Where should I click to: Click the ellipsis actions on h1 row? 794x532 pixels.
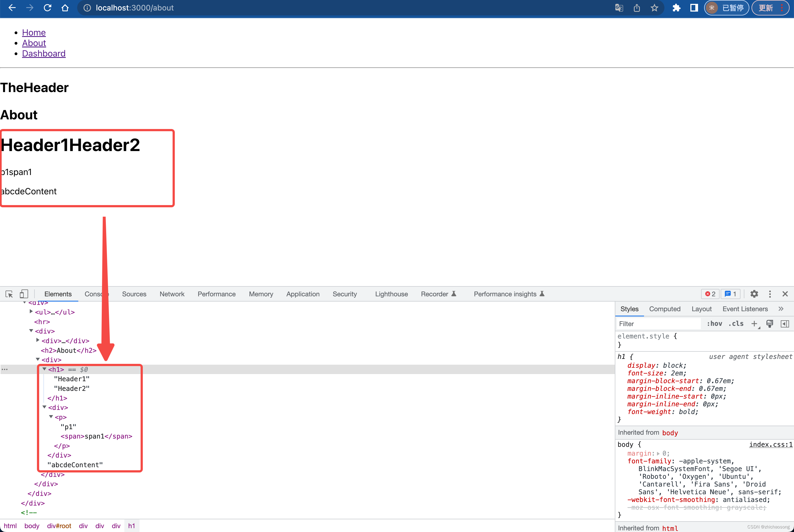click(x=5, y=369)
